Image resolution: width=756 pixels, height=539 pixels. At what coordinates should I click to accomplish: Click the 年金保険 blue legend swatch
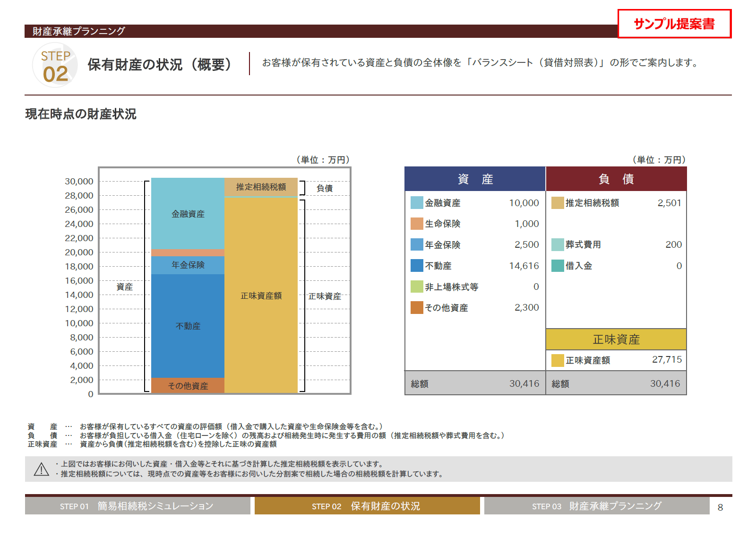417,244
